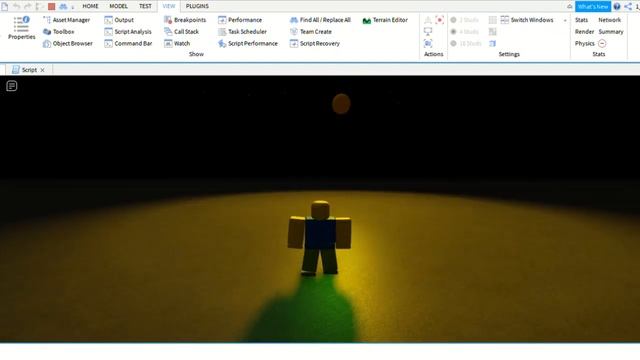The width and height of the screenshot is (640, 360).
Task: Toggle the blue view selector icon in Settings
Action: [493, 43]
